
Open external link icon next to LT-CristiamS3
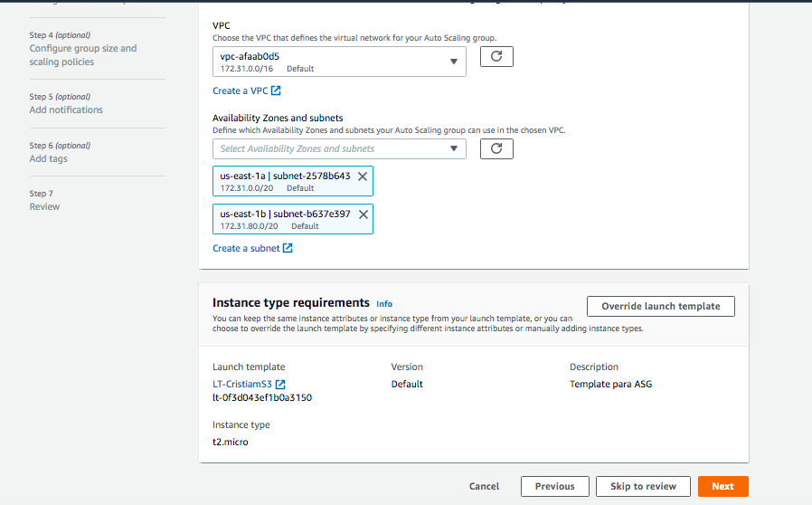(280, 385)
